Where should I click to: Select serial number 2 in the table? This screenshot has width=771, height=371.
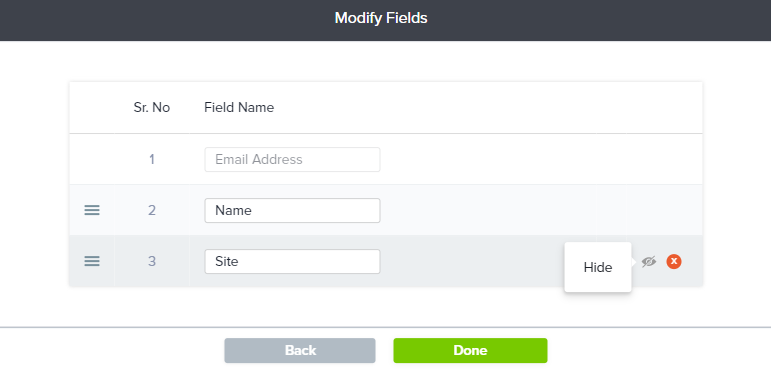pos(152,210)
